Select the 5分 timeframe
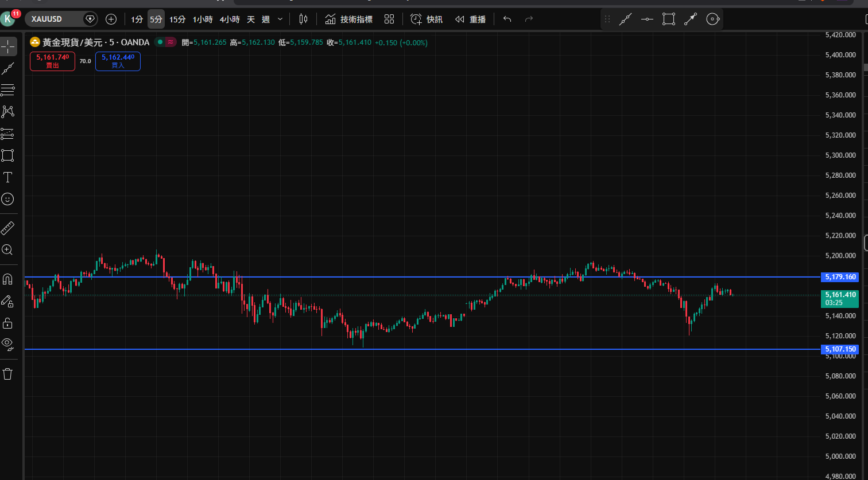The width and height of the screenshot is (868, 480). (156, 19)
